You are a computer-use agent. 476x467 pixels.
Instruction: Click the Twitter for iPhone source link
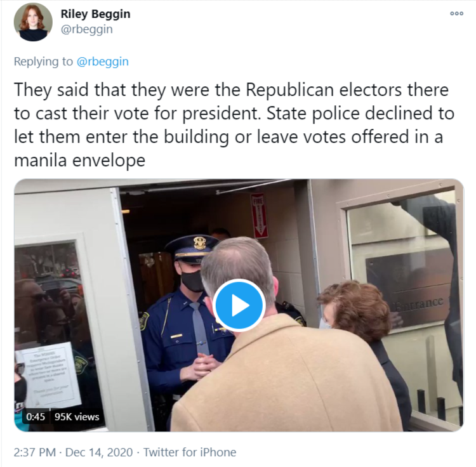coord(190,452)
